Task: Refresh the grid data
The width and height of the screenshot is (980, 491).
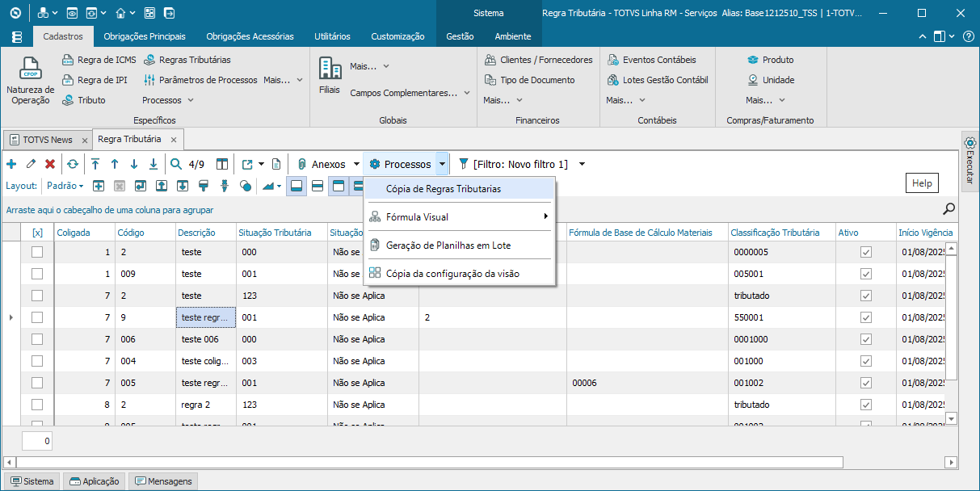Action: [x=73, y=164]
